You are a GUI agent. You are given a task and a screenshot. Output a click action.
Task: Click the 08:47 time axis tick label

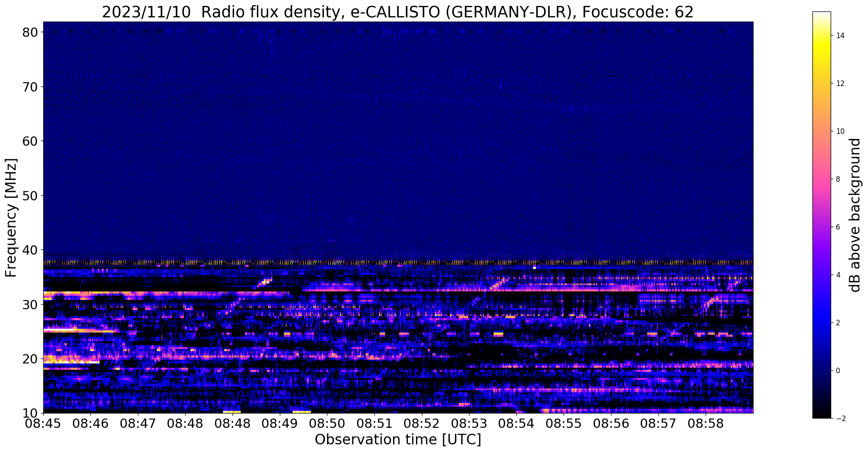(138, 424)
